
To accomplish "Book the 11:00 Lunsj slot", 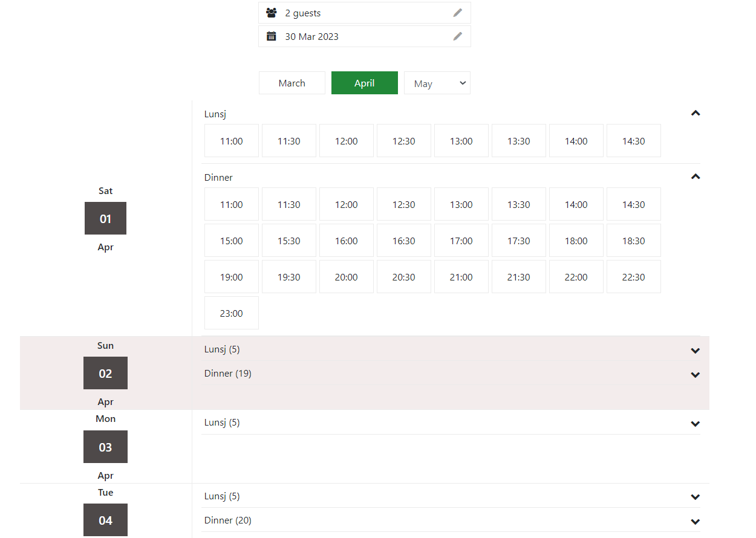I will coord(231,140).
